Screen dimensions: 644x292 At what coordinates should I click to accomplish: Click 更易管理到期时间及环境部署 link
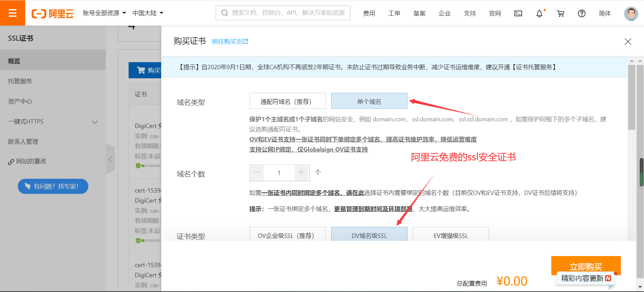[373, 209]
